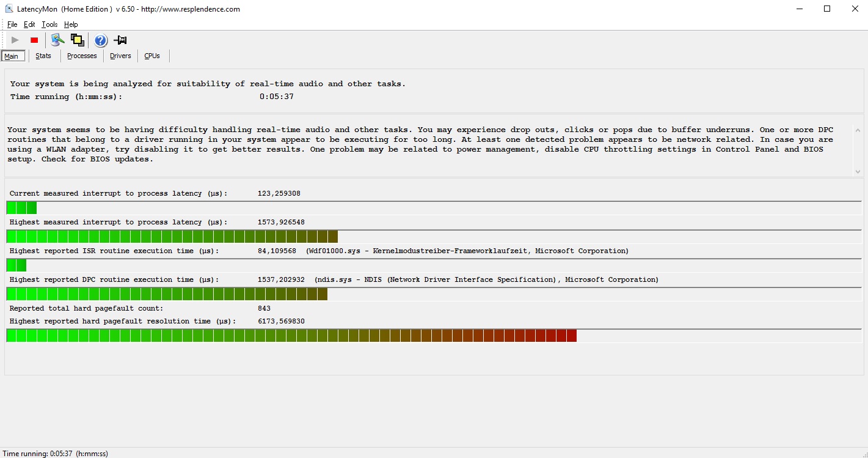
Task: Maximize the LatencyMon window
Action: pos(827,9)
